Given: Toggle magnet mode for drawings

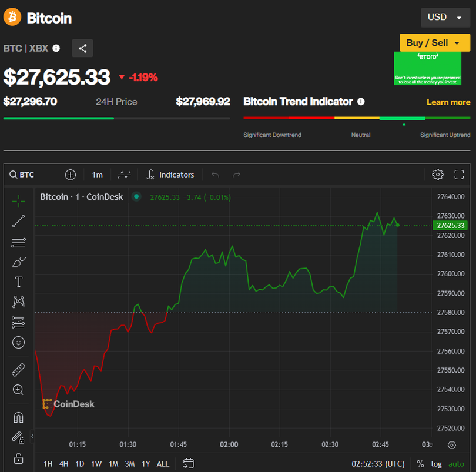Looking at the screenshot, I should pos(19,417).
